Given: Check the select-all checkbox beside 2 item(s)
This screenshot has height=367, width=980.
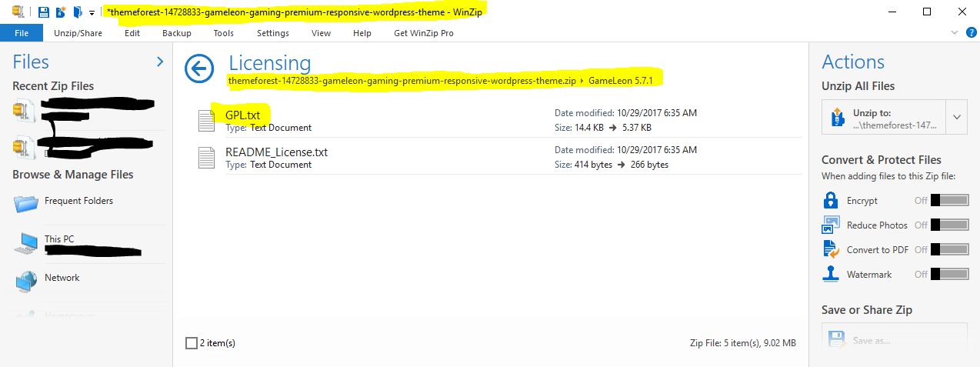Looking at the screenshot, I should (192, 343).
